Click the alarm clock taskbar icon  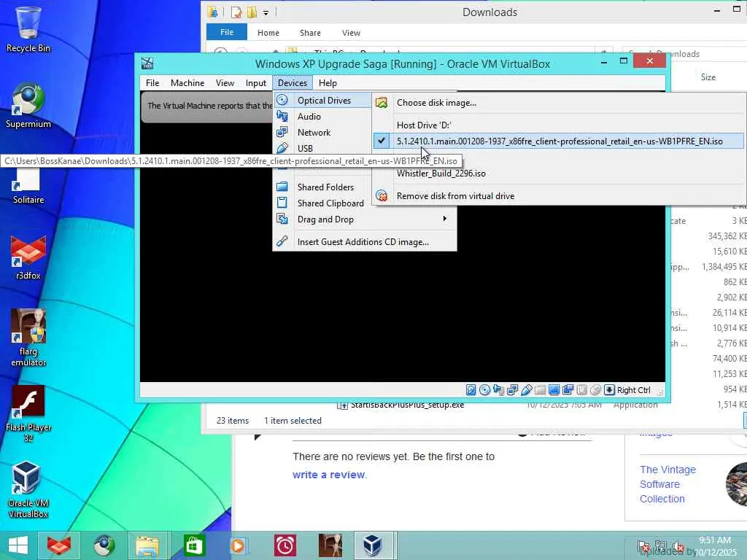[285, 545]
